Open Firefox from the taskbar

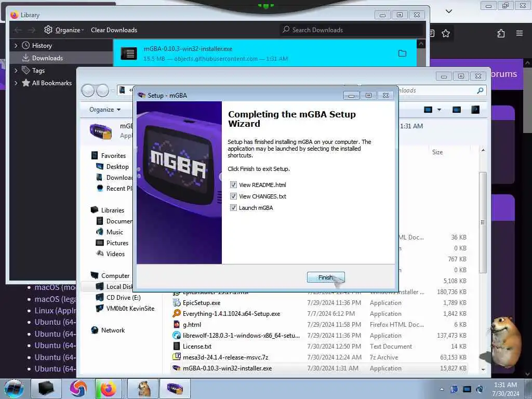point(108,389)
